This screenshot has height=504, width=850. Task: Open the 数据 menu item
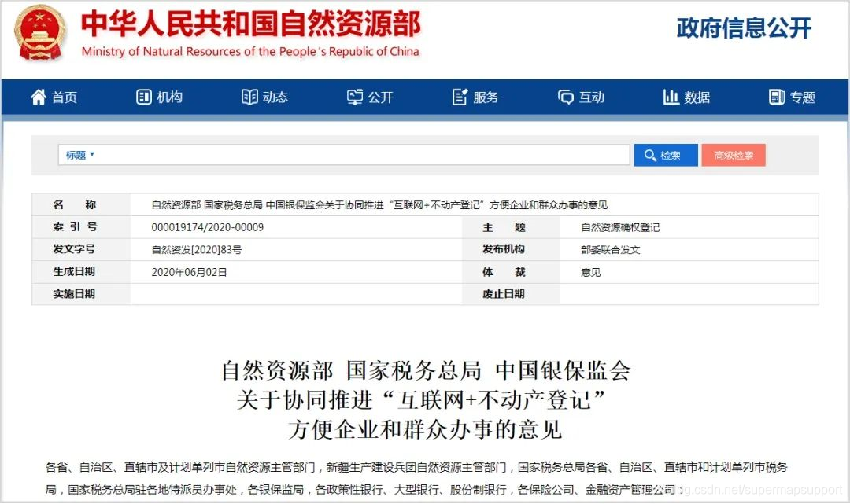686,97
